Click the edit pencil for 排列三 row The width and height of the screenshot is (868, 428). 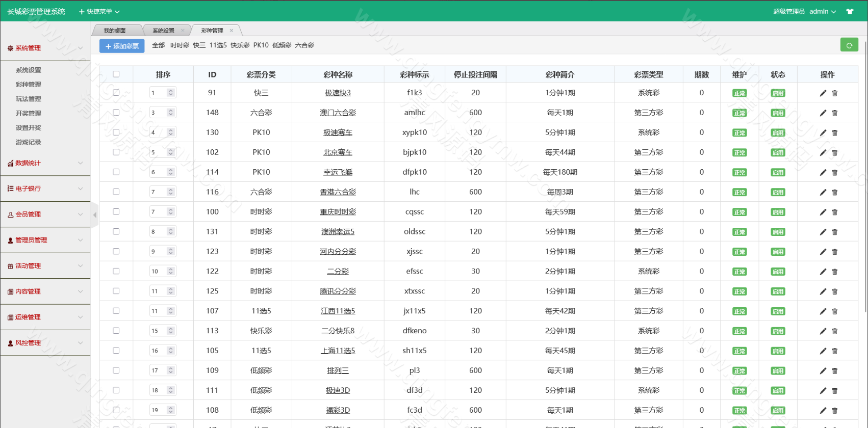(823, 371)
